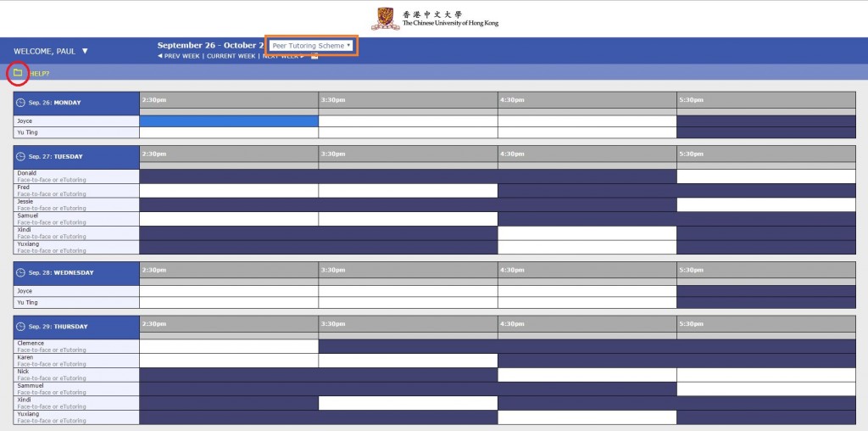Viewport: 868px width, 431px height.
Task: Book Yuxiang's Thursday 4:30pm open slot
Action: [x=587, y=417]
